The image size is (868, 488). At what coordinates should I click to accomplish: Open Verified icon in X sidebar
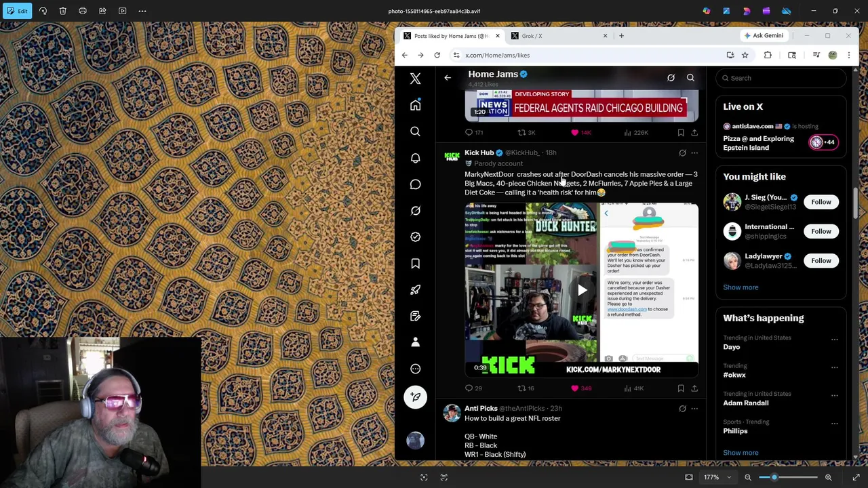click(x=415, y=237)
